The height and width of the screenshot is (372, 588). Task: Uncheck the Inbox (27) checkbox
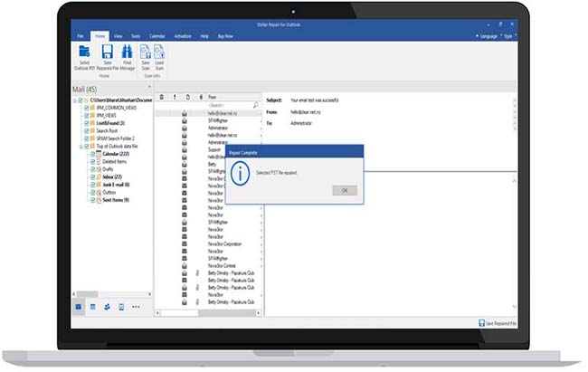click(92, 176)
